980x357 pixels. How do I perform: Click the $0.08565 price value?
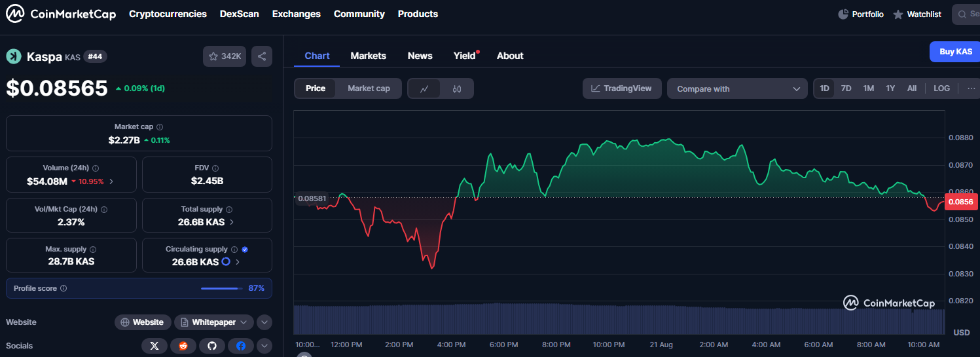(x=56, y=88)
